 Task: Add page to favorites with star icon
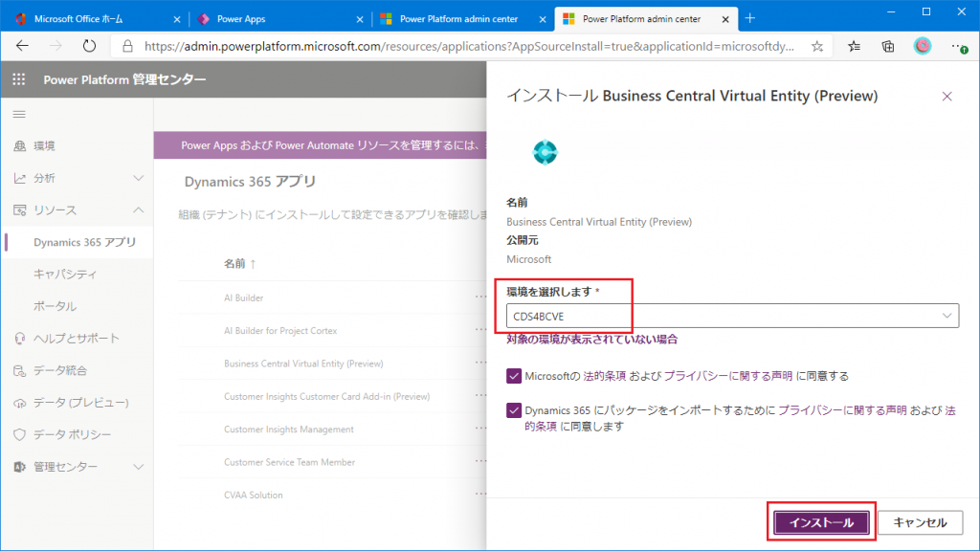click(817, 46)
